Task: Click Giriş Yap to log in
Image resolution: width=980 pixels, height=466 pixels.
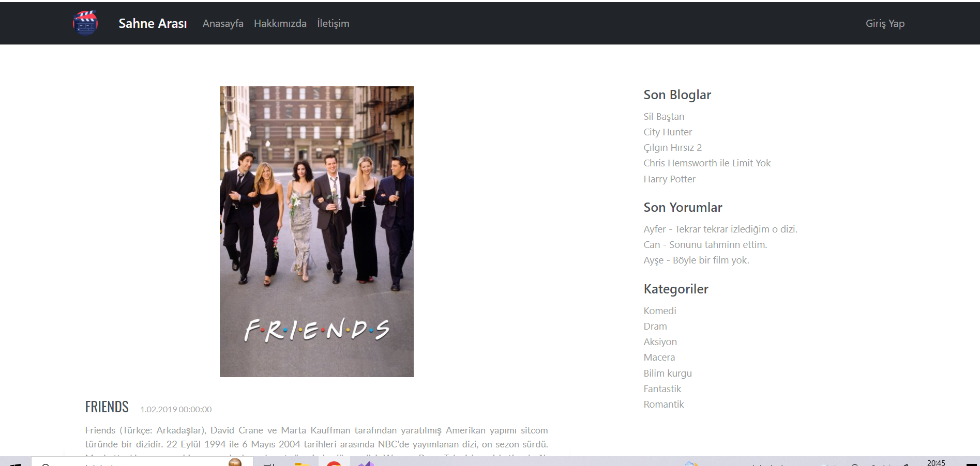Action: pos(885,23)
